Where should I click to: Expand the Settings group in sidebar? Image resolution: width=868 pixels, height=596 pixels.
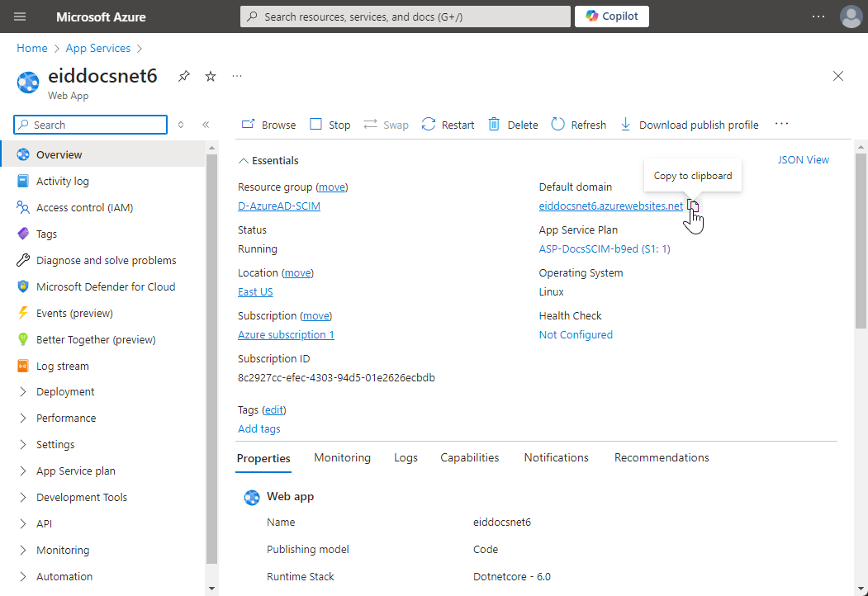pos(55,445)
